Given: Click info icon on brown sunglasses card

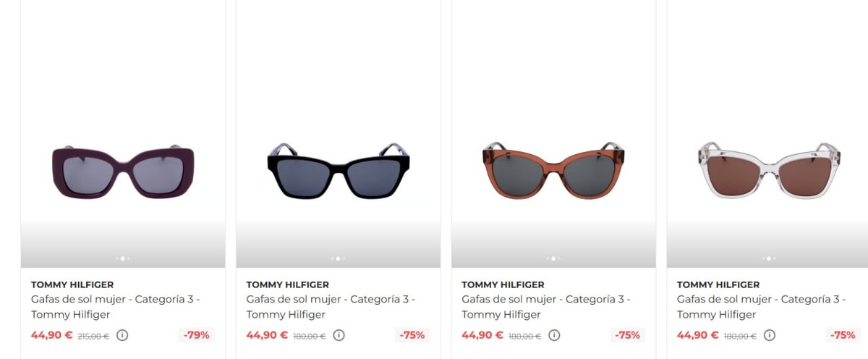Looking at the screenshot, I should click(554, 335).
